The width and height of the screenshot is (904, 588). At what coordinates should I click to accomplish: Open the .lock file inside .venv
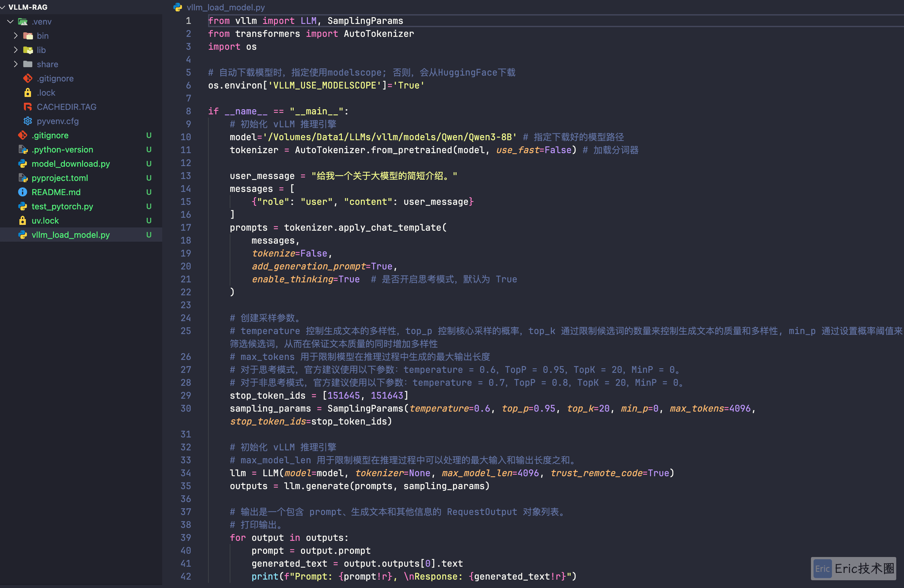click(x=46, y=93)
